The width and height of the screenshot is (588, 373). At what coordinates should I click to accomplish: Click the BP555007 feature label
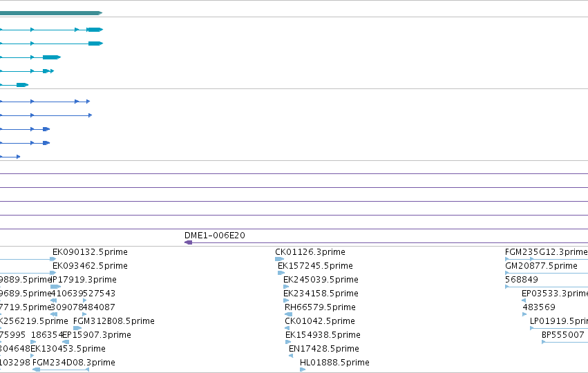(563, 335)
